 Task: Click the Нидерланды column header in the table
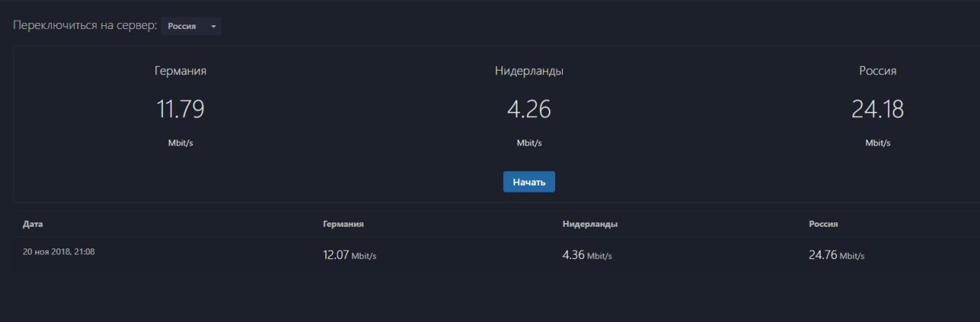590,224
